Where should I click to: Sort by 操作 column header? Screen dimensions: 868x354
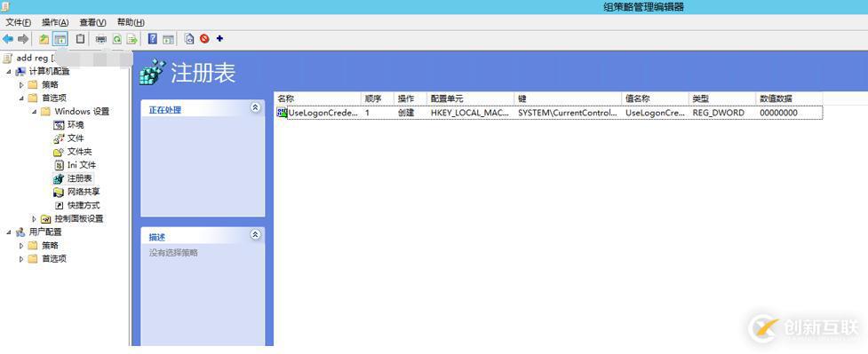410,98
